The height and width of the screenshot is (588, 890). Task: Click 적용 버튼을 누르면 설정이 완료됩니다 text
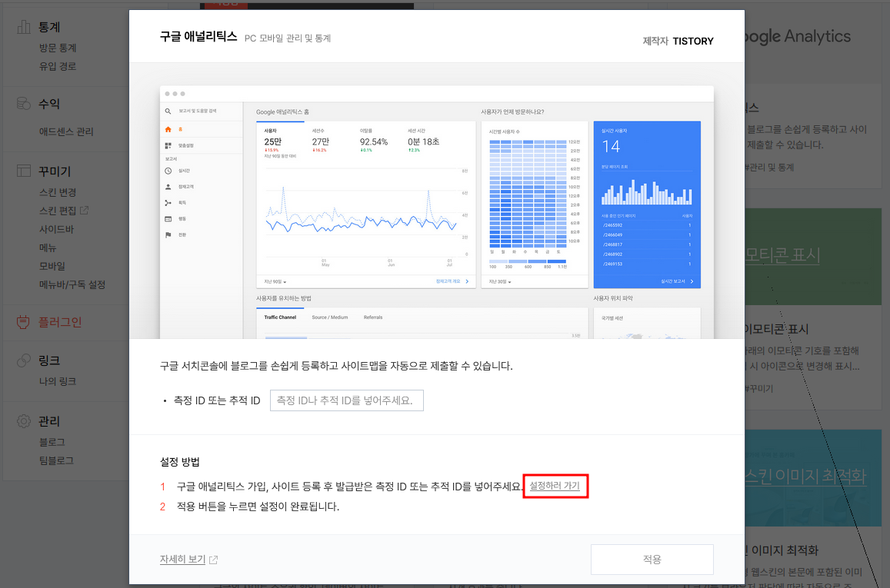click(x=258, y=507)
